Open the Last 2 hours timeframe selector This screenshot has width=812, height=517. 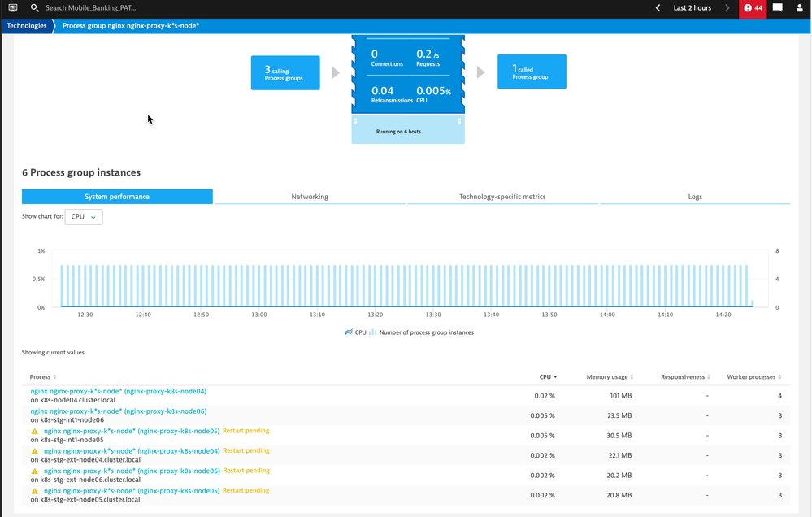[x=692, y=8]
